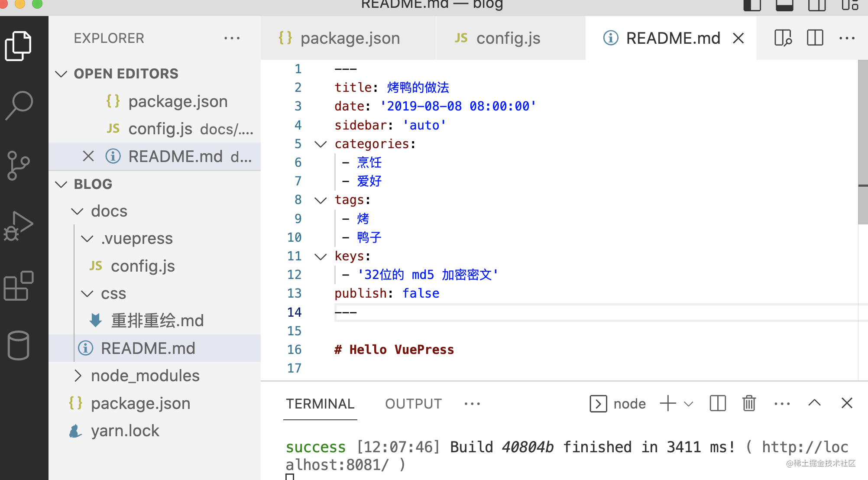The height and width of the screenshot is (480, 868).
Task: Maximize the terminal panel size
Action: tap(815, 403)
